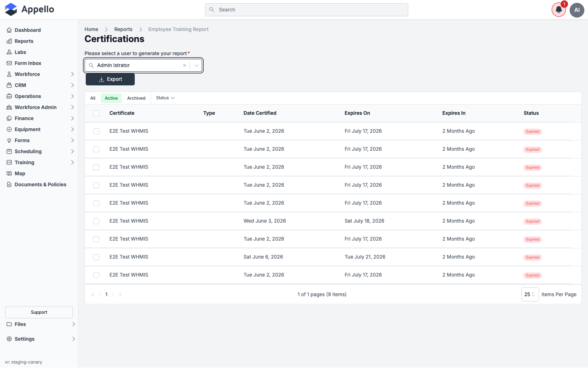This screenshot has width=588, height=375.
Task: Sort by the Expires On column header
Action: click(357, 113)
